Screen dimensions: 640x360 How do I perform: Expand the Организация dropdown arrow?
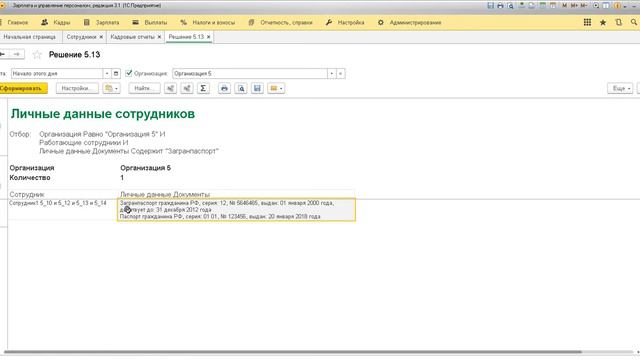coord(331,73)
